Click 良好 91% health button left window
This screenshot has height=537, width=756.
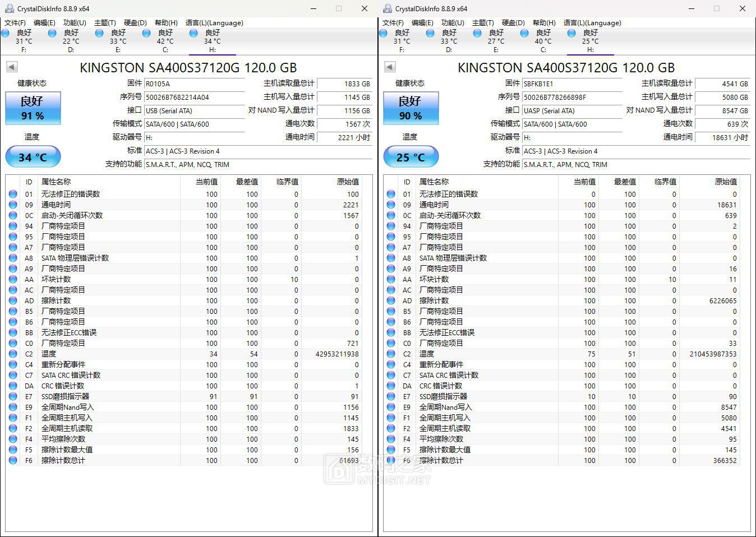point(33,108)
